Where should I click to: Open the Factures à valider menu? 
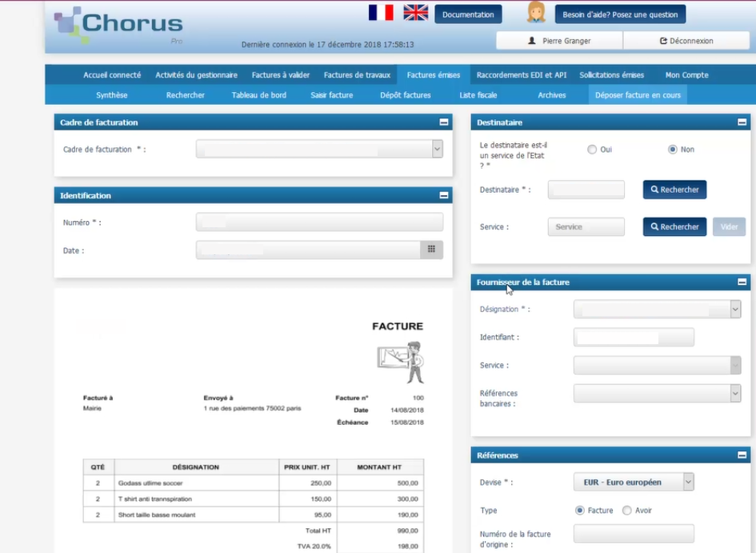click(280, 75)
